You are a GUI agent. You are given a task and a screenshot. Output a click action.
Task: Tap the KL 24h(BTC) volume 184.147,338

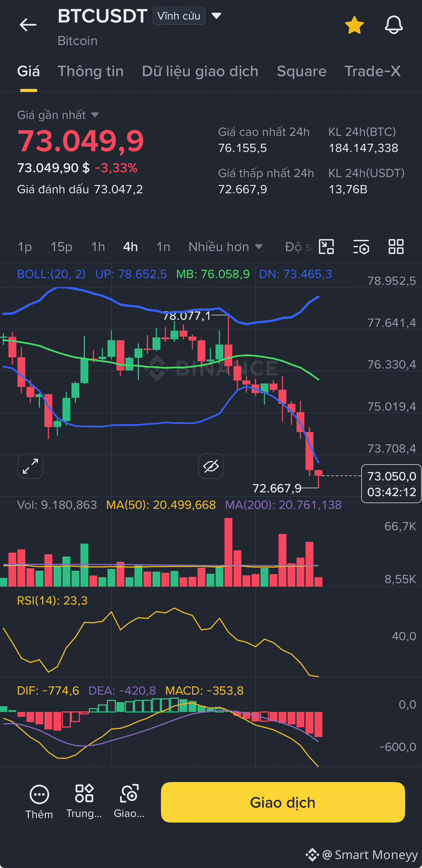coord(363,148)
